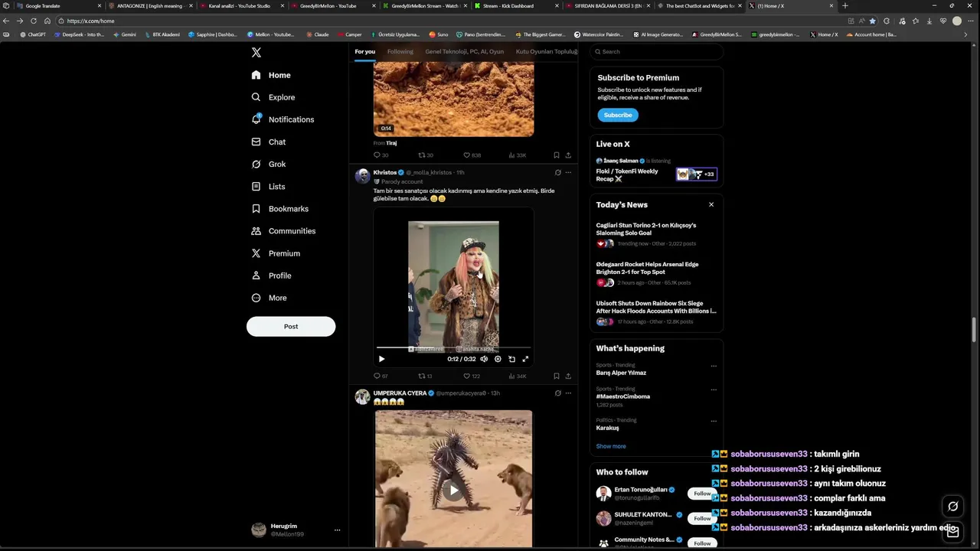980x551 pixels.
Task: Click the X logo in the sidebar
Action: pyautogui.click(x=256, y=52)
